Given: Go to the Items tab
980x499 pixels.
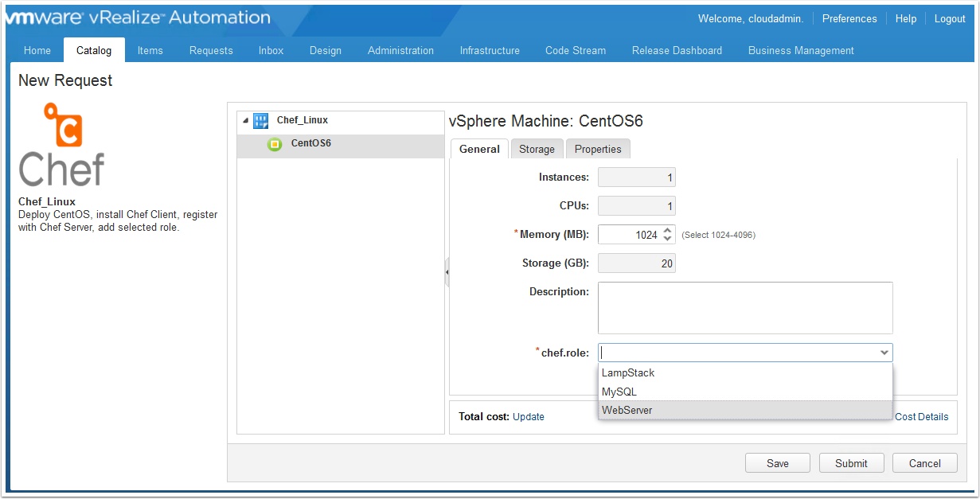Looking at the screenshot, I should [x=150, y=50].
